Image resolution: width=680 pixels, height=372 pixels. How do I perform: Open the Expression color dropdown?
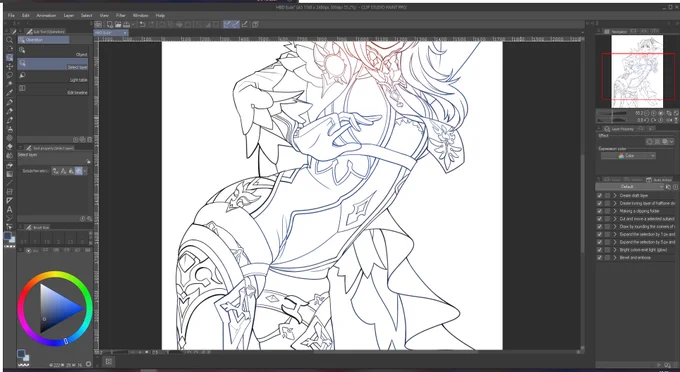pyautogui.click(x=628, y=156)
